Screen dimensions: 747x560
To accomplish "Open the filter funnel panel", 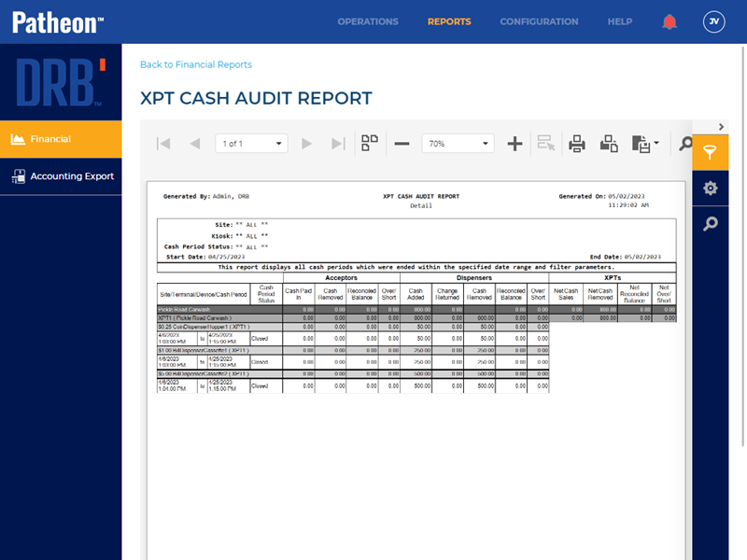I will (710, 151).
